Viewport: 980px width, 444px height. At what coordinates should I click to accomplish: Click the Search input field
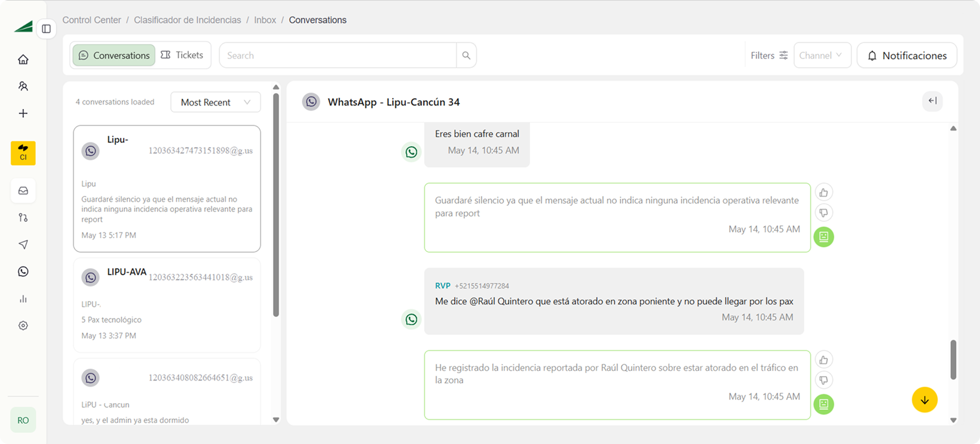tap(338, 55)
